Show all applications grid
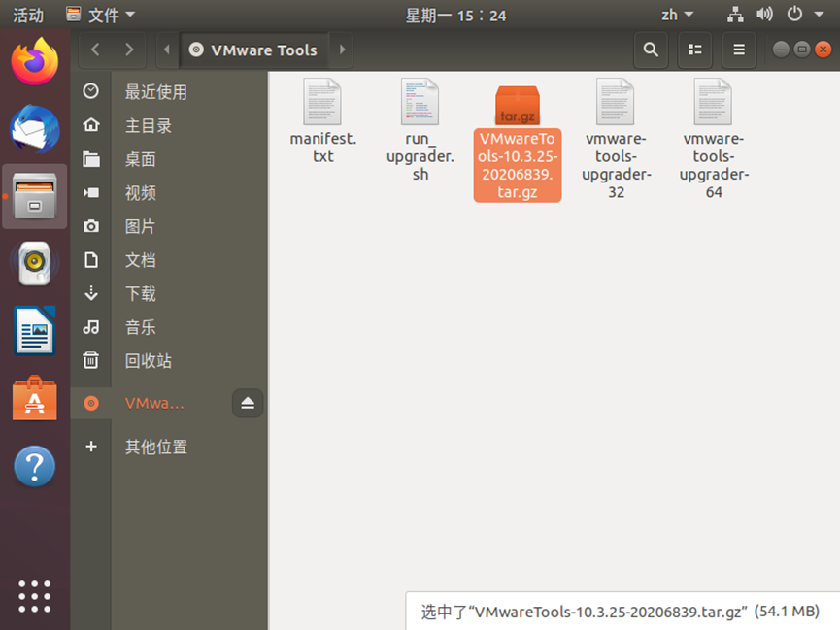Screen dimensions: 840x630 click(x=35, y=596)
